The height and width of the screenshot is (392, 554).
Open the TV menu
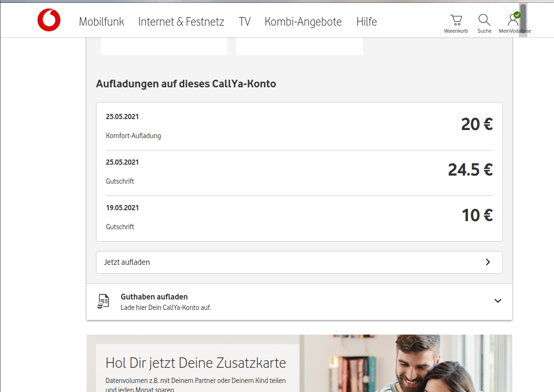[x=245, y=22]
